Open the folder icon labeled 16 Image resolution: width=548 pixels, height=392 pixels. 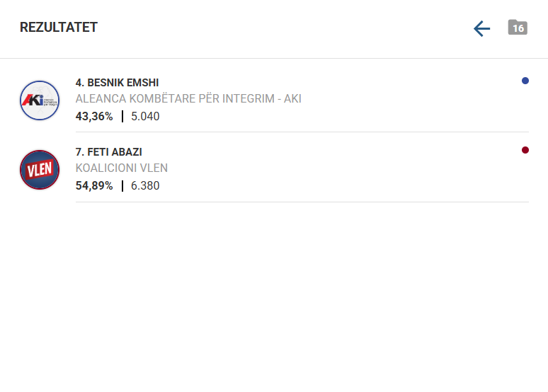coord(518,28)
